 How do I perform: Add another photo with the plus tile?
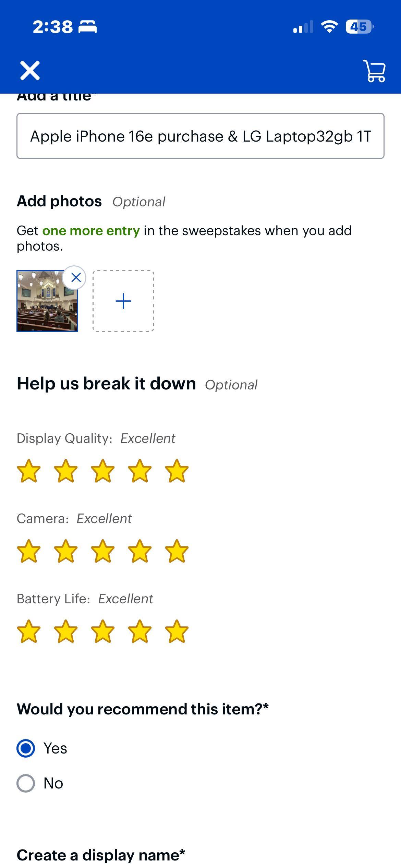(x=124, y=301)
